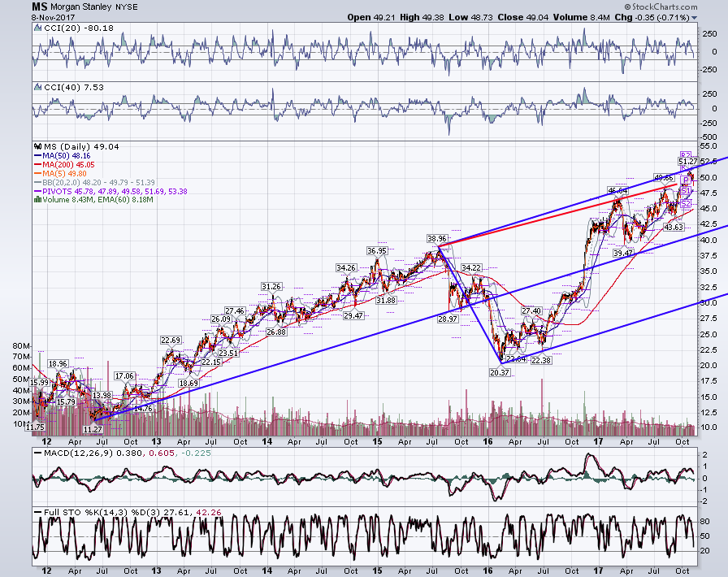
Task: Click the 34.22 price label
Action: (x=471, y=268)
